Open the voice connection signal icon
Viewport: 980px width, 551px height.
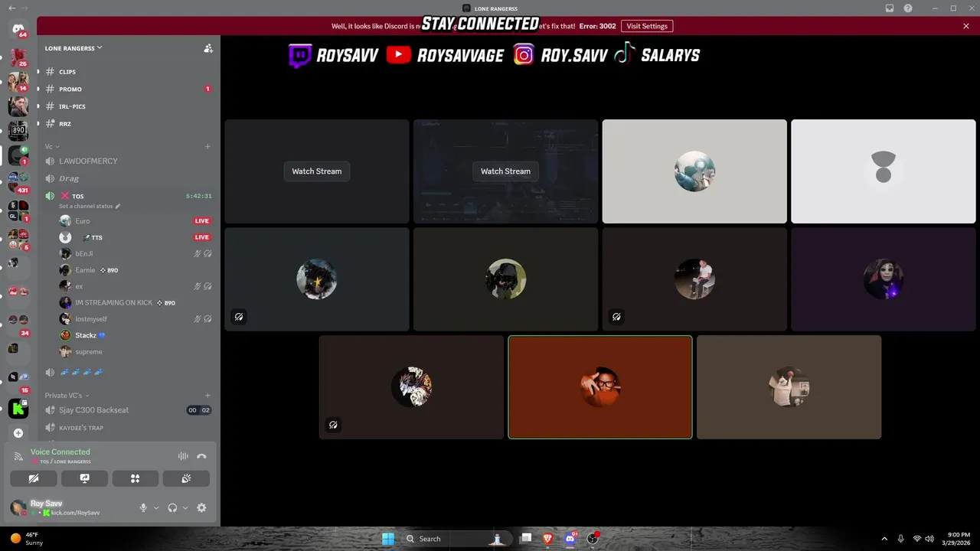tap(18, 456)
